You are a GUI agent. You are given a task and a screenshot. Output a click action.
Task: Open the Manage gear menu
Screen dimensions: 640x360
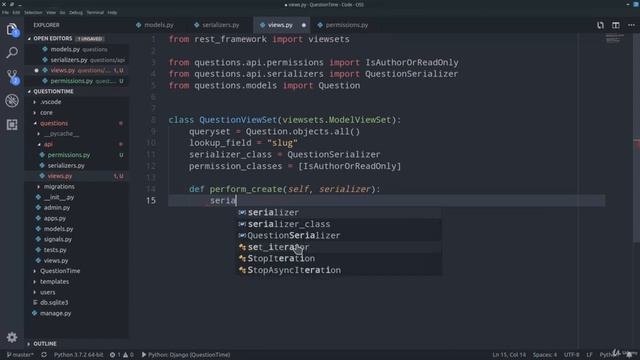tap(12, 337)
